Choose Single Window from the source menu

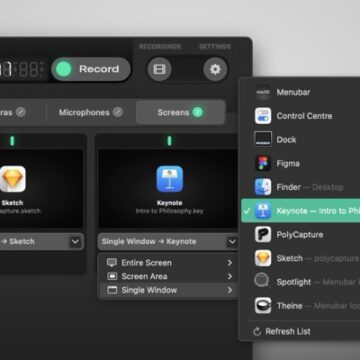(x=168, y=290)
